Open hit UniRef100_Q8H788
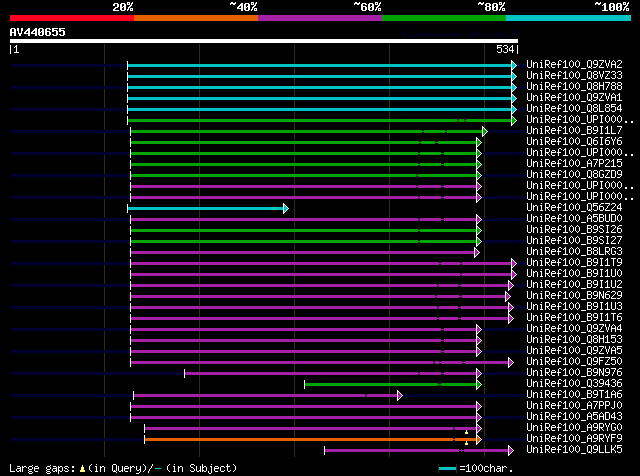The image size is (640, 476). (574, 87)
